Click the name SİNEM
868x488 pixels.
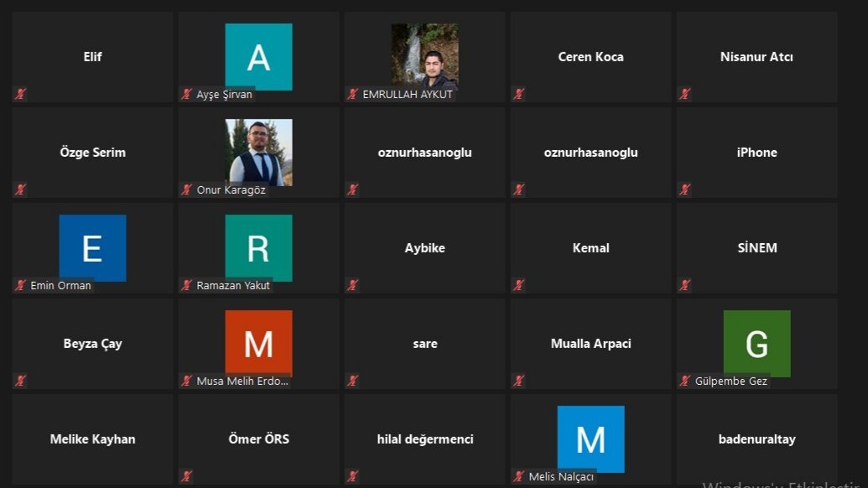(x=756, y=248)
